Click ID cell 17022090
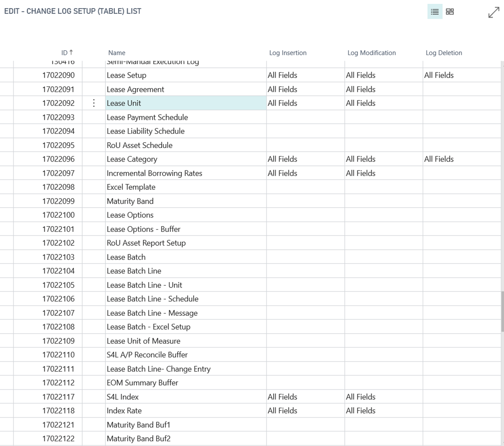This screenshot has width=504, height=446. click(48, 75)
